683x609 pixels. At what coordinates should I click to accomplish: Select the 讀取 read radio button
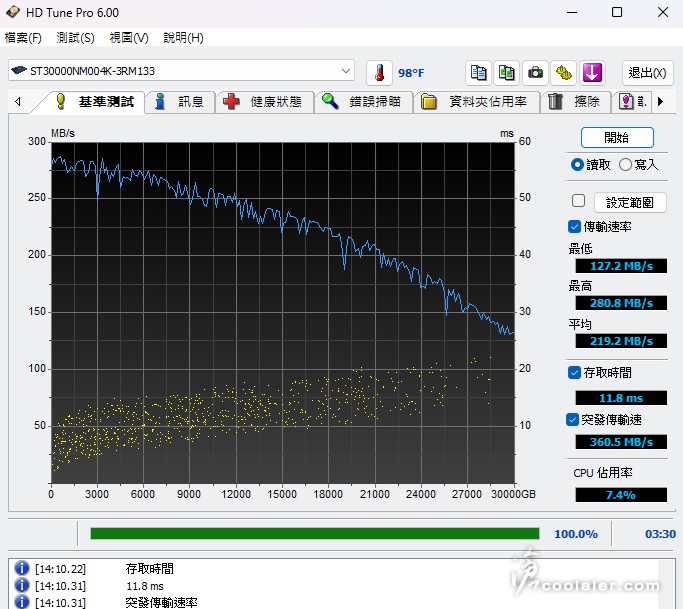coord(577,165)
